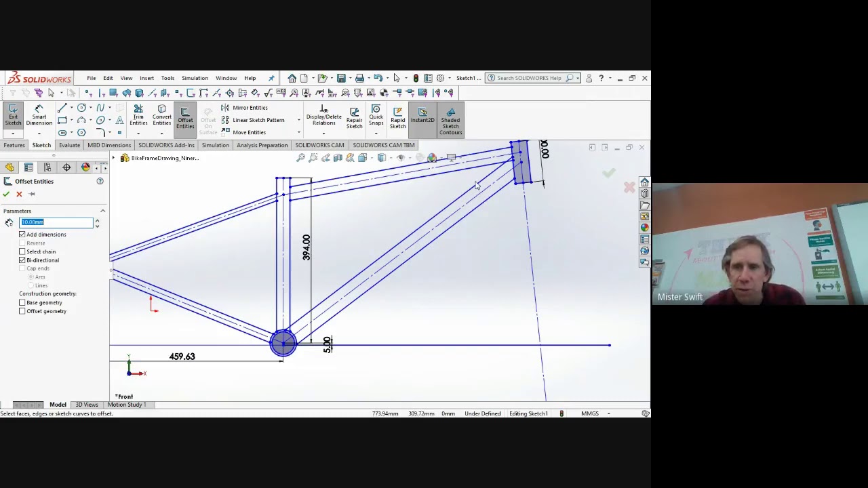Viewport: 868px width, 488px height.
Task: Open the Motion Study 1 tab
Action: click(x=126, y=405)
